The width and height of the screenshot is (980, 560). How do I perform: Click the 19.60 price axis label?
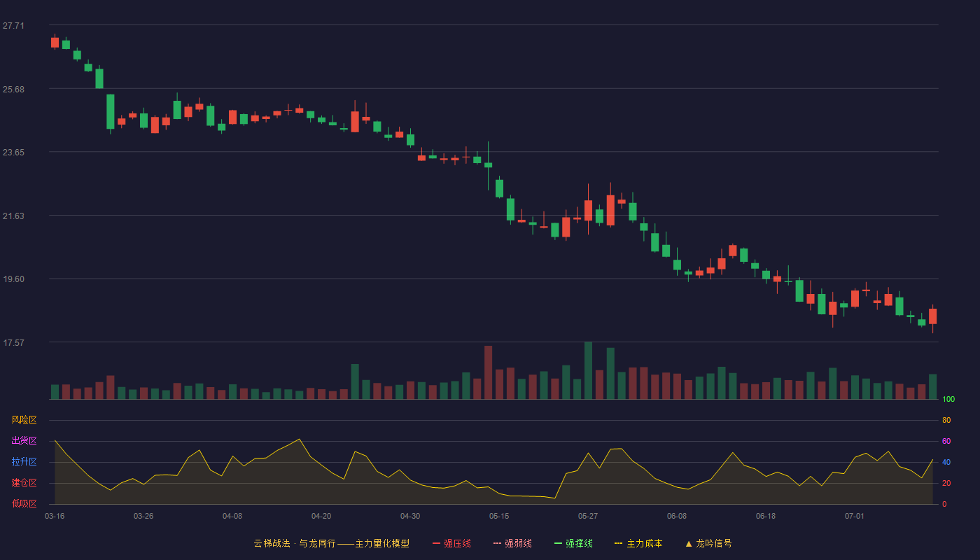pos(13,279)
